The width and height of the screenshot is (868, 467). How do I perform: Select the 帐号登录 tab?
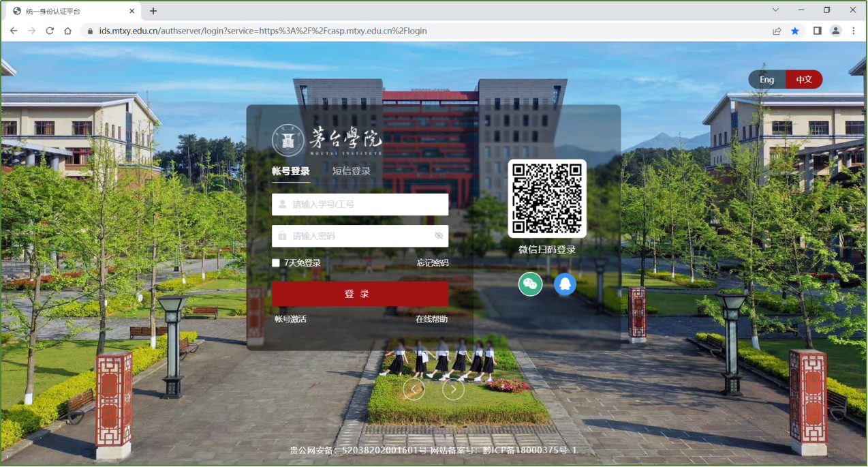tap(291, 171)
